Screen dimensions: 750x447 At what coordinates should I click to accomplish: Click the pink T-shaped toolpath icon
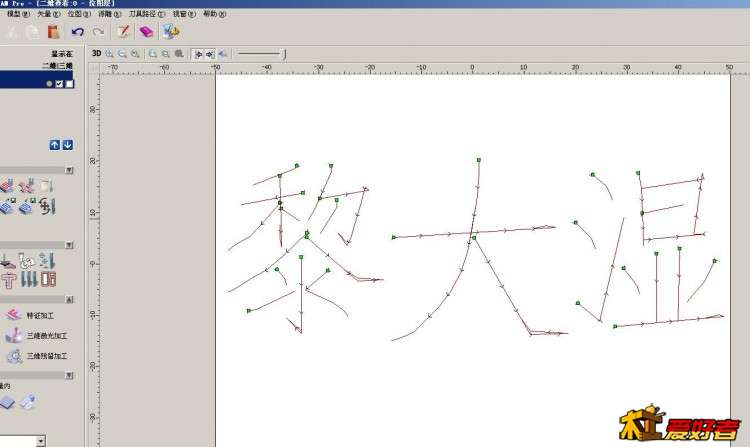click(8, 279)
